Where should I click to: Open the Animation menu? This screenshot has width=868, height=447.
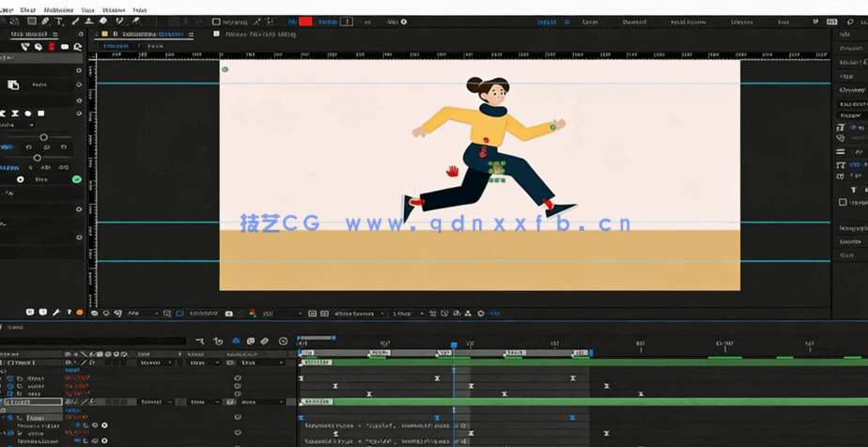(59, 9)
